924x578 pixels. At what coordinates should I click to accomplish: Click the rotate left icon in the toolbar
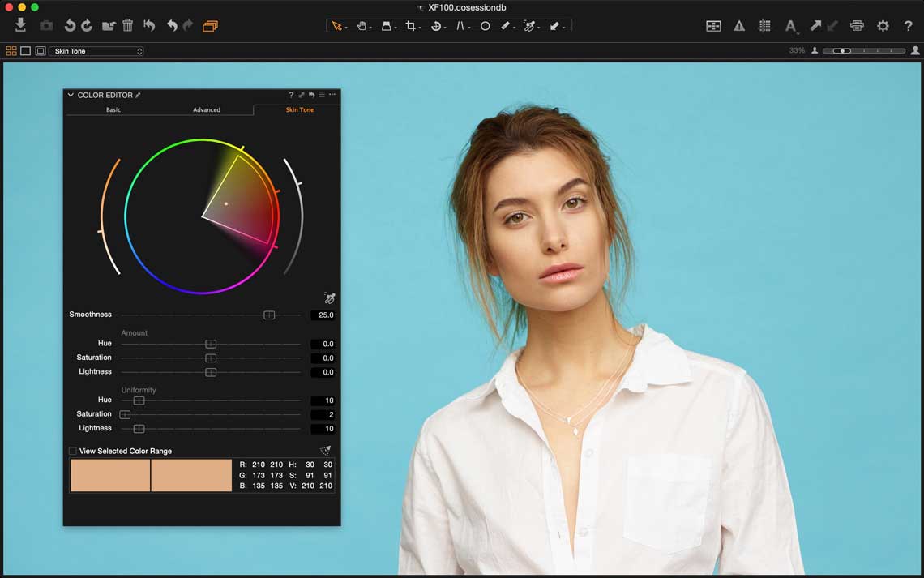coord(70,26)
